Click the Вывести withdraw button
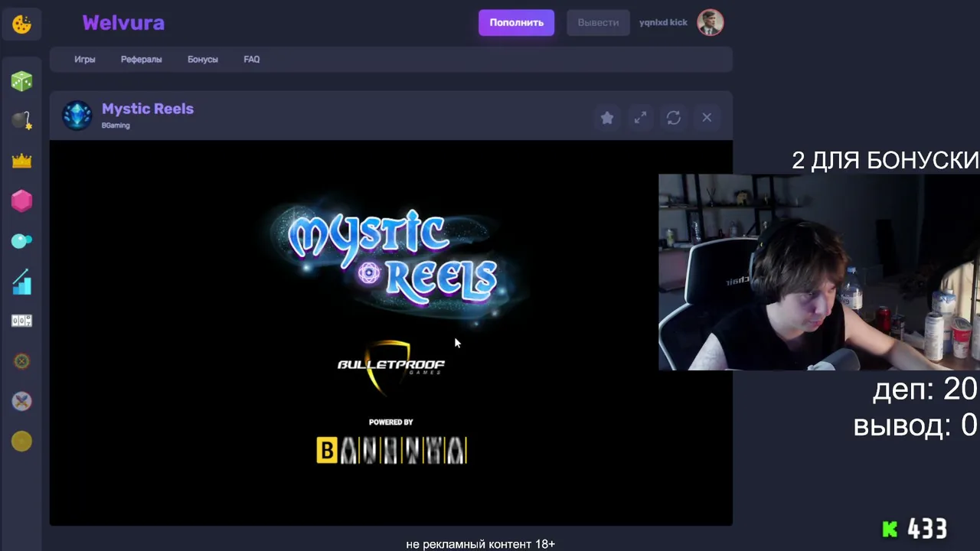The width and height of the screenshot is (980, 551). (x=598, y=22)
